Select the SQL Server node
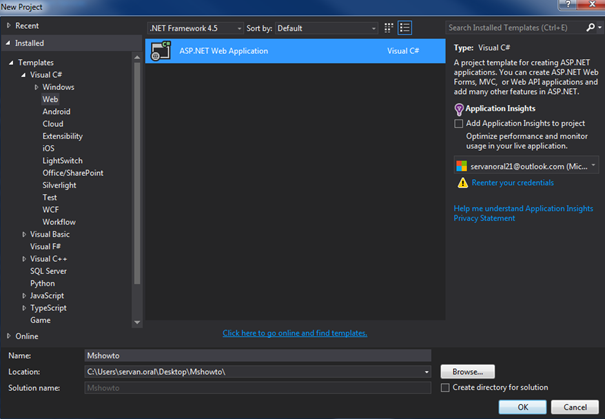Image resolution: width=605 pixels, height=419 pixels. 48,271
